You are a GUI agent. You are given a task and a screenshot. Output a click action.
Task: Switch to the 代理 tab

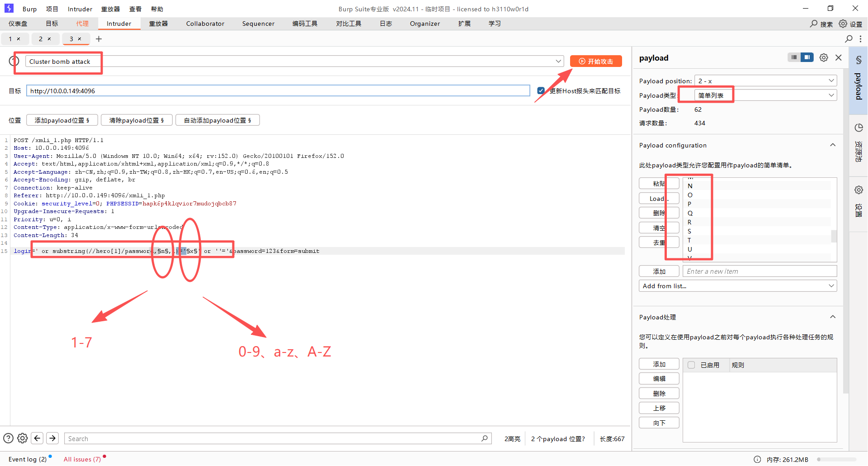coord(82,24)
